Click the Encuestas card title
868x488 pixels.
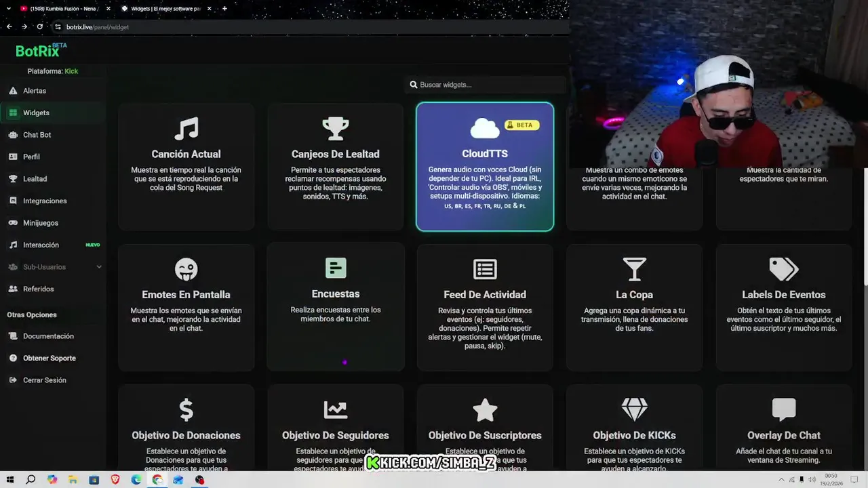pyautogui.click(x=336, y=294)
